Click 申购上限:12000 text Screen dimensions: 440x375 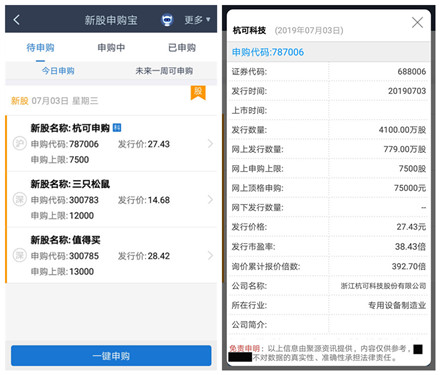pos(62,216)
